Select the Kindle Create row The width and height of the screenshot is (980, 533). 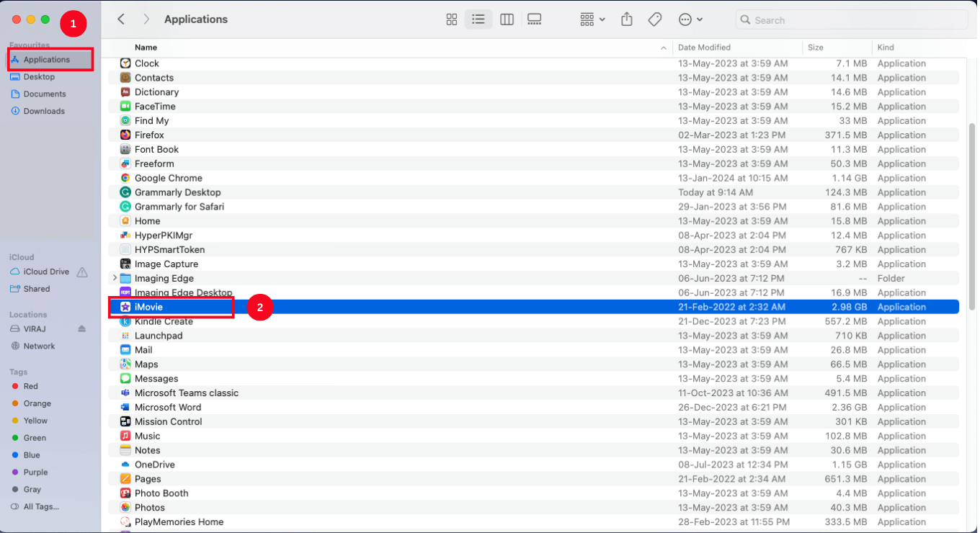533,321
